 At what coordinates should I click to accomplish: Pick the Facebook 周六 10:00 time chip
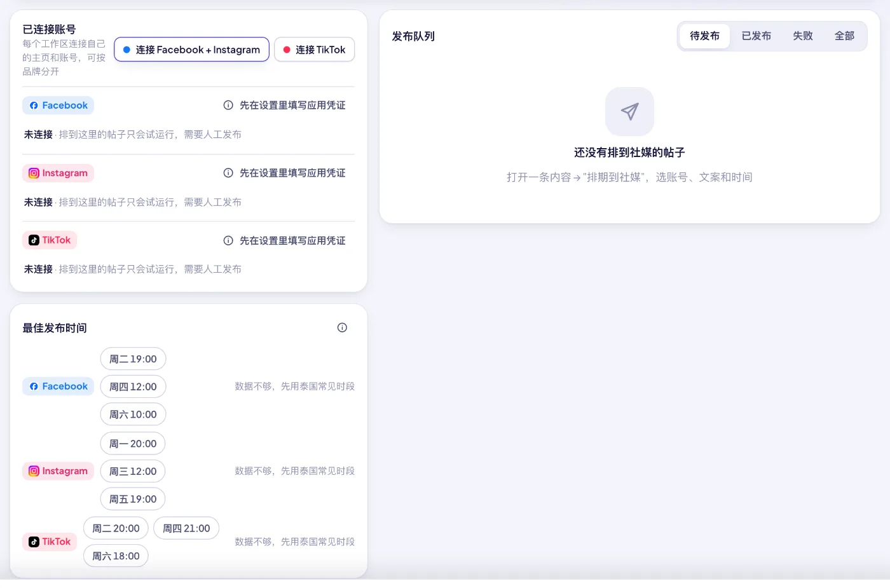point(133,414)
